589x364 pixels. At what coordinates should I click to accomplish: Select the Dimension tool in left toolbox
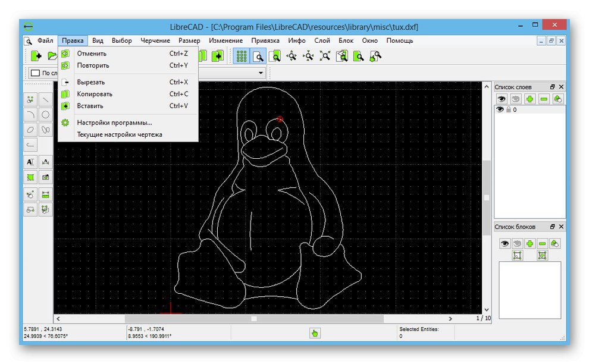point(45,162)
